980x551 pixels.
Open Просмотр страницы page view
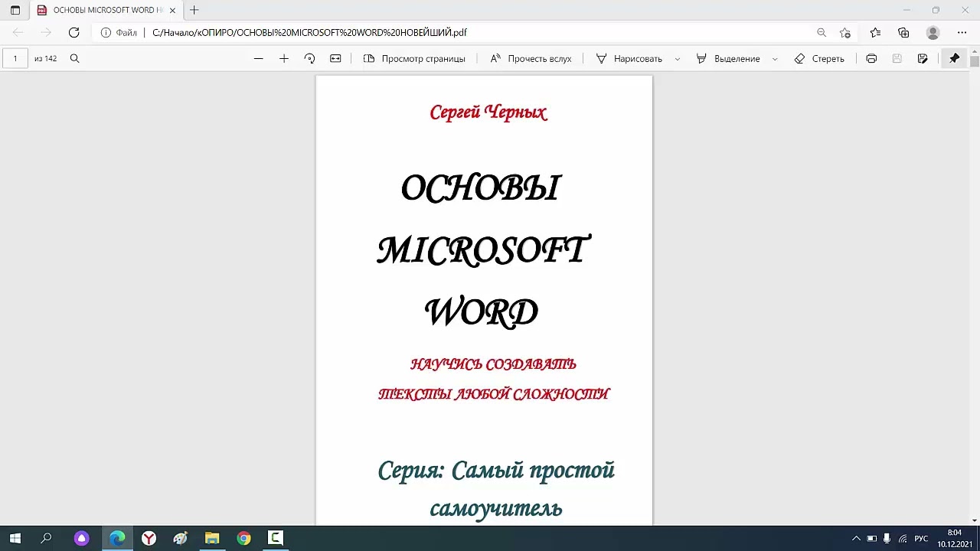click(414, 59)
